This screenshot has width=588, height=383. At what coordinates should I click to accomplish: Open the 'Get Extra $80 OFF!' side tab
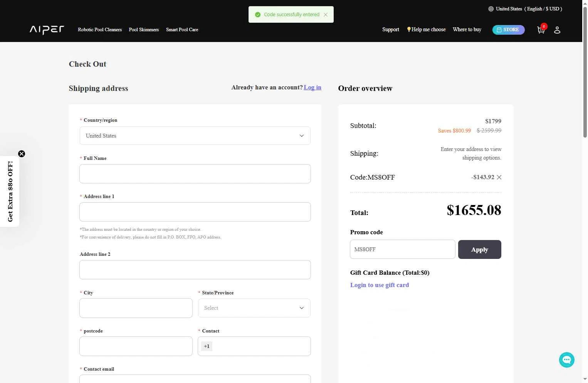[10, 191]
